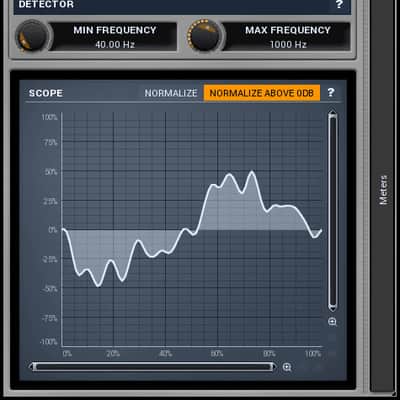
Task: Click the -50% label on the vertical axis
Action: coord(50,289)
